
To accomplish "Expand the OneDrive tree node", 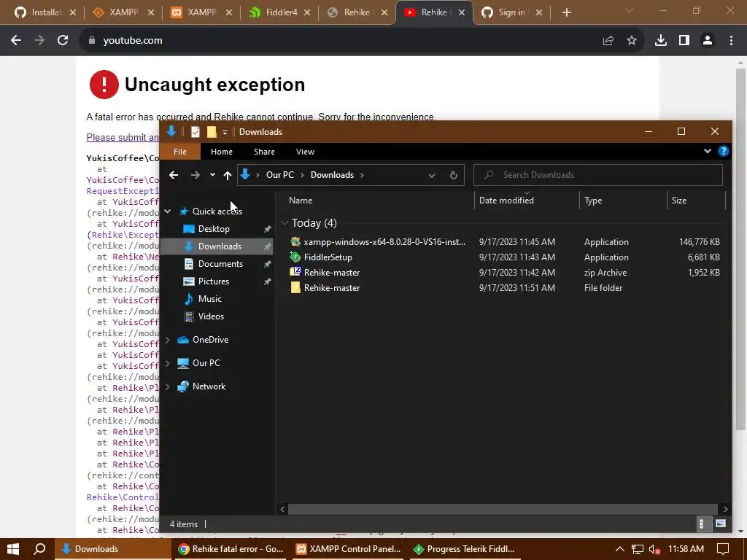I will click(x=168, y=340).
